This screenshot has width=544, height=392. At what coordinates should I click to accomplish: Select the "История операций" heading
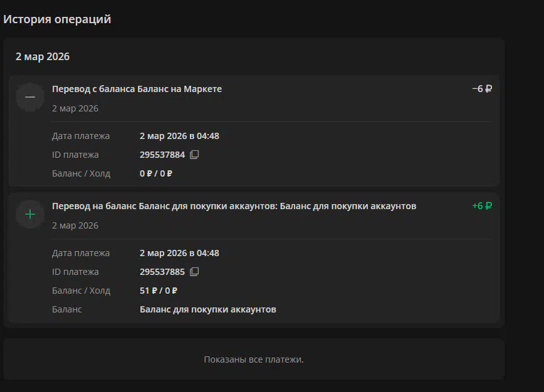[x=57, y=19]
